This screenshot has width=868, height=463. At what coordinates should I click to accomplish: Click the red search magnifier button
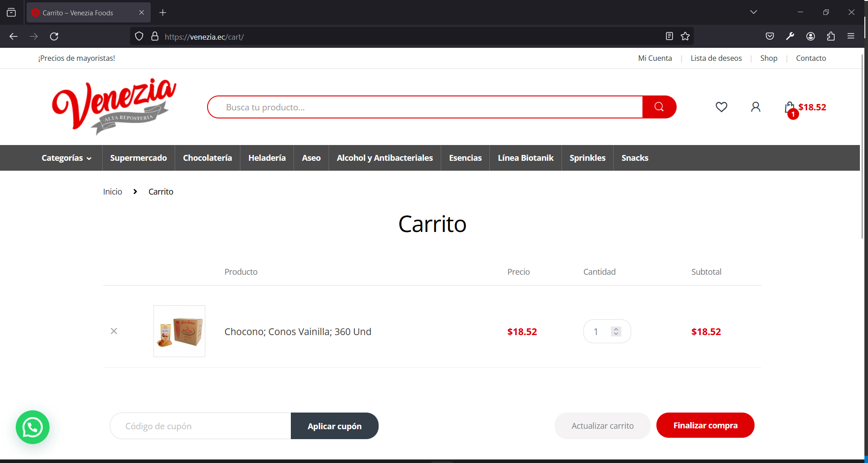pos(659,107)
